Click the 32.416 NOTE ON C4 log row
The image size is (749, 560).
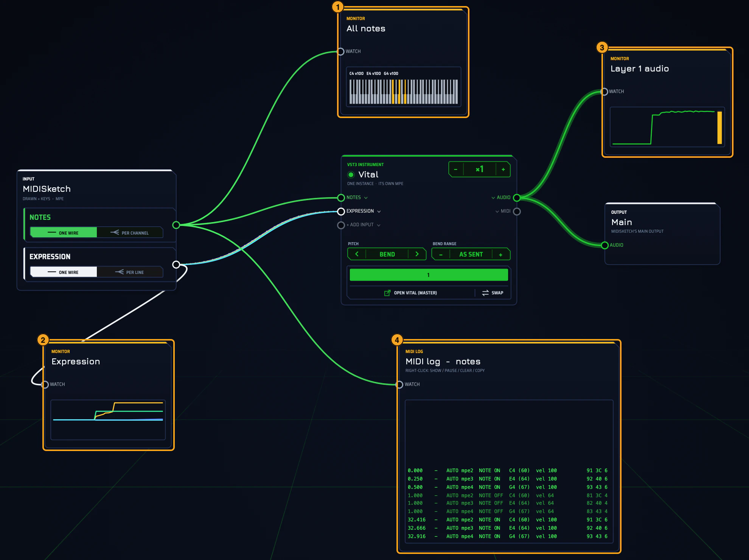[508, 520]
